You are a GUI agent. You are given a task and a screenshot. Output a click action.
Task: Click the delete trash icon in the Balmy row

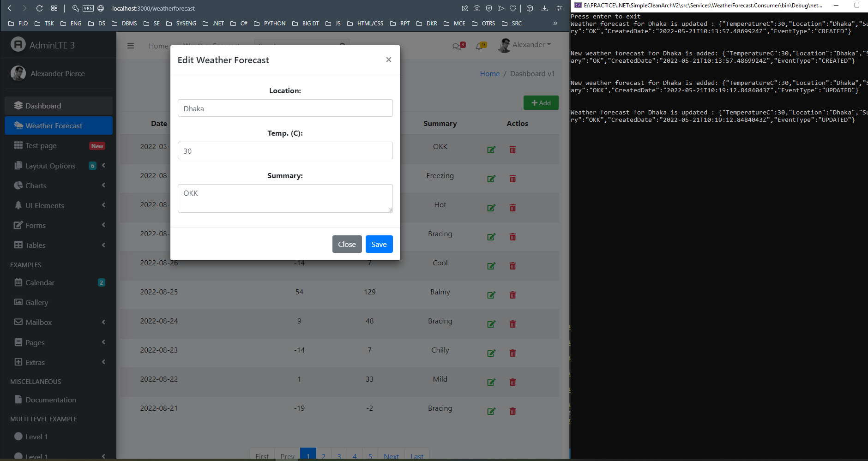click(x=512, y=295)
